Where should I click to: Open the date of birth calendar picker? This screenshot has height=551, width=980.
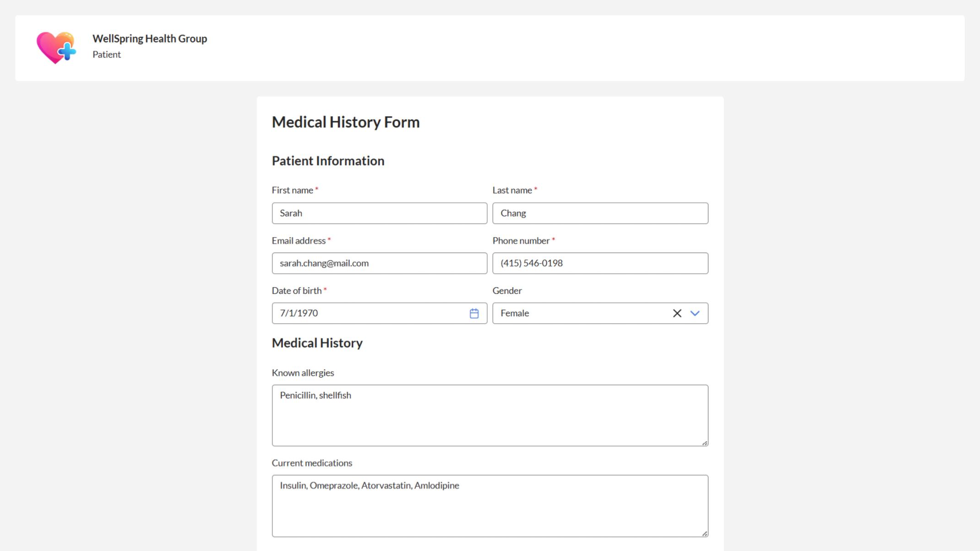pos(474,313)
